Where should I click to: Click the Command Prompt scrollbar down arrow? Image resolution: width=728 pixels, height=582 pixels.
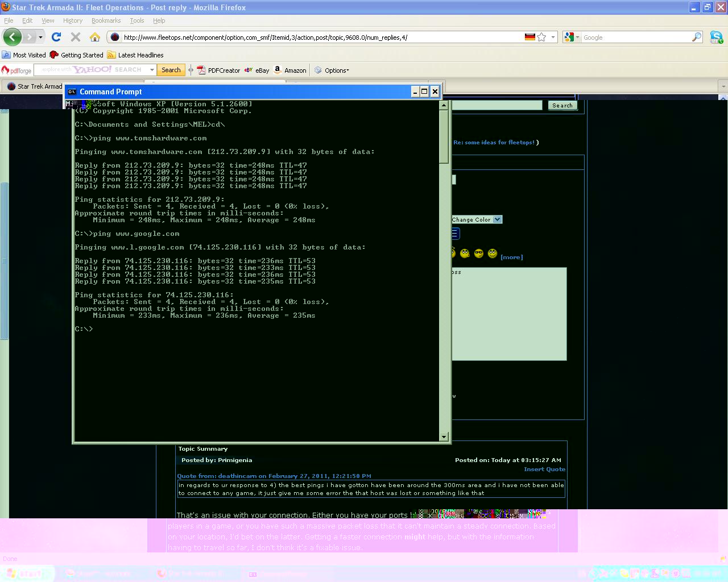pyautogui.click(x=444, y=436)
